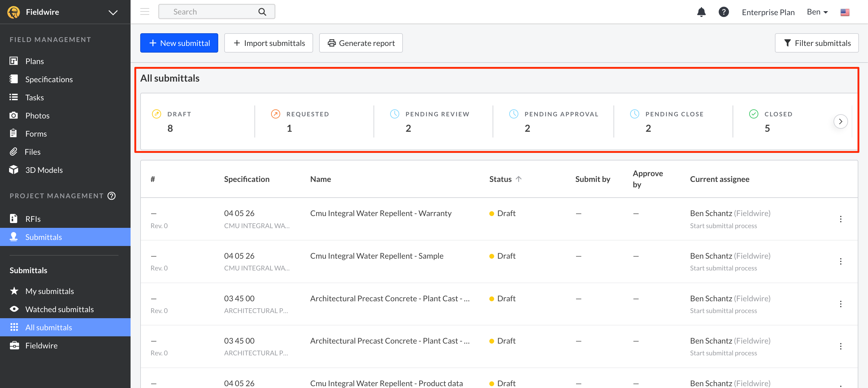This screenshot has height=388, width=868.
Task: Click Import submittals button
Action: point(269,43)
